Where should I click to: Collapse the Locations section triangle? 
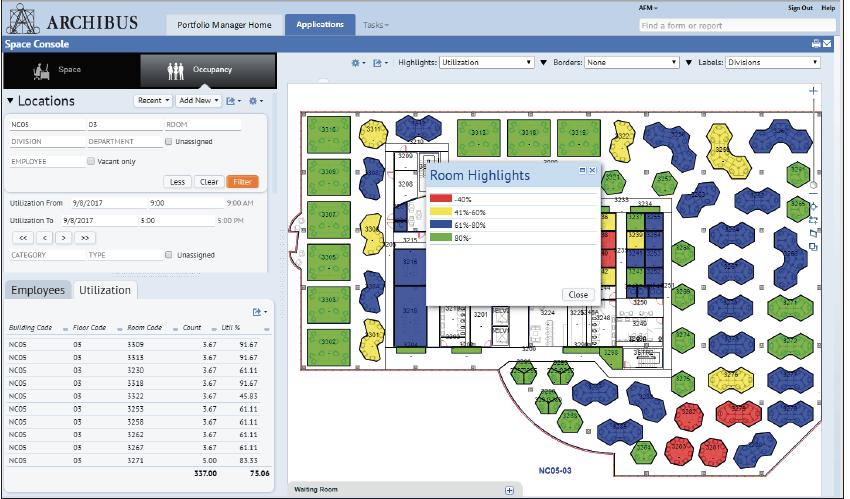(10, 101)
